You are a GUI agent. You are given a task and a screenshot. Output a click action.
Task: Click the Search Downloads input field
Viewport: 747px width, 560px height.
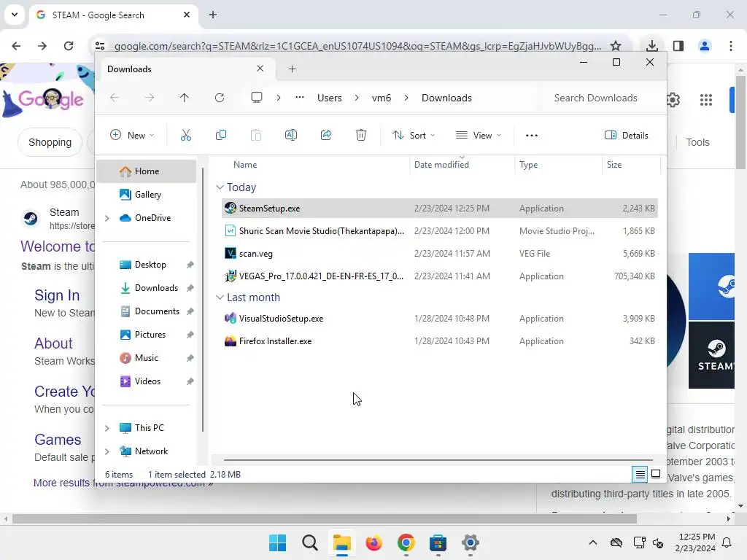[601, 98]
